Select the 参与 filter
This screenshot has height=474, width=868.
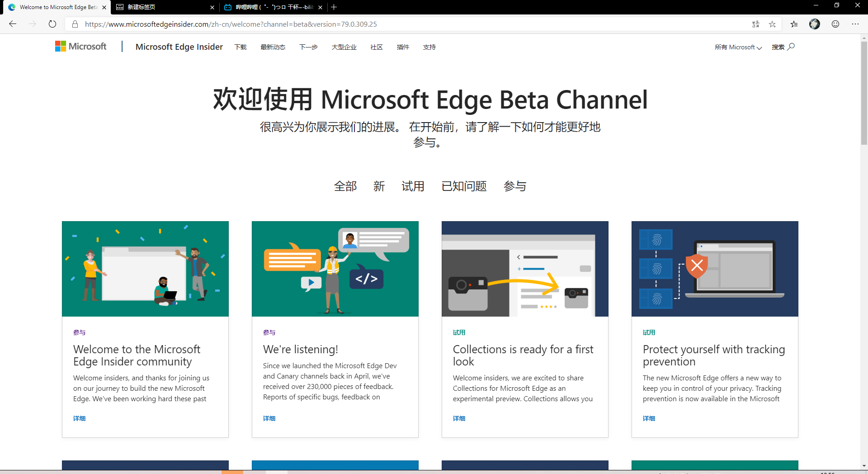(515, 186)
